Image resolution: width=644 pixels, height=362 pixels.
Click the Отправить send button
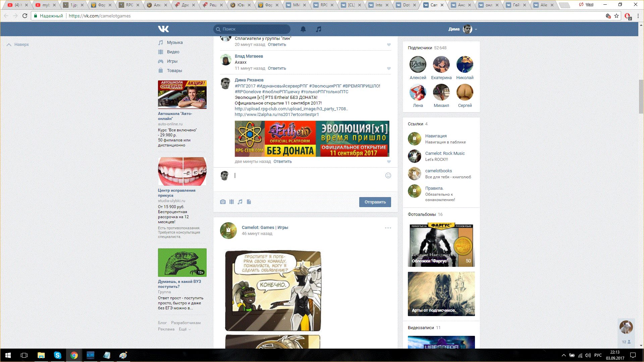click(375, 202)
